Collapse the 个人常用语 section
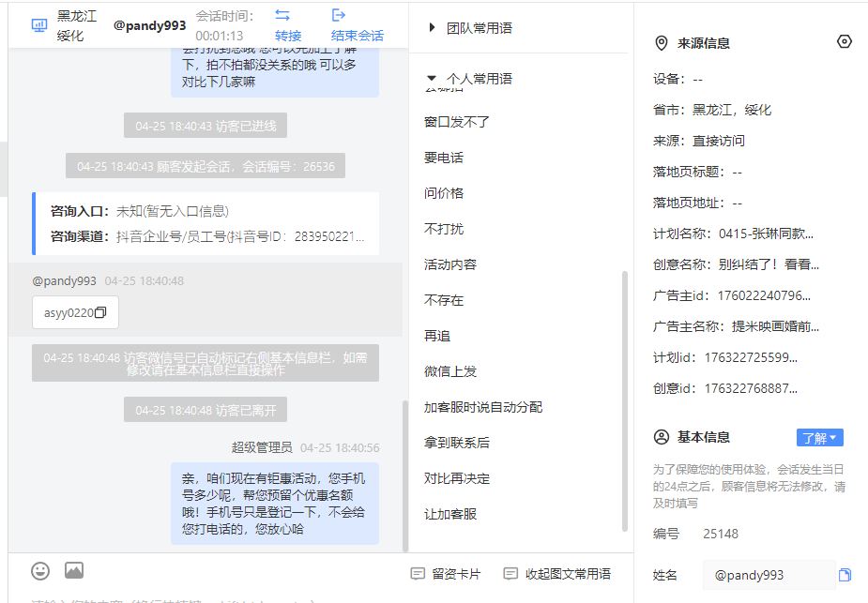The width and height of the screenshot is (868, 603). click(x=432, y=79)
